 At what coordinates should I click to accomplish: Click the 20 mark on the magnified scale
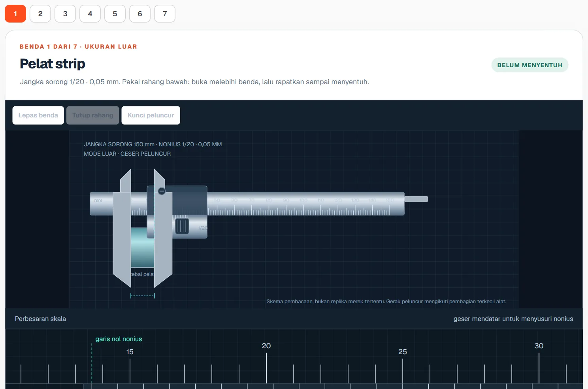266,346
